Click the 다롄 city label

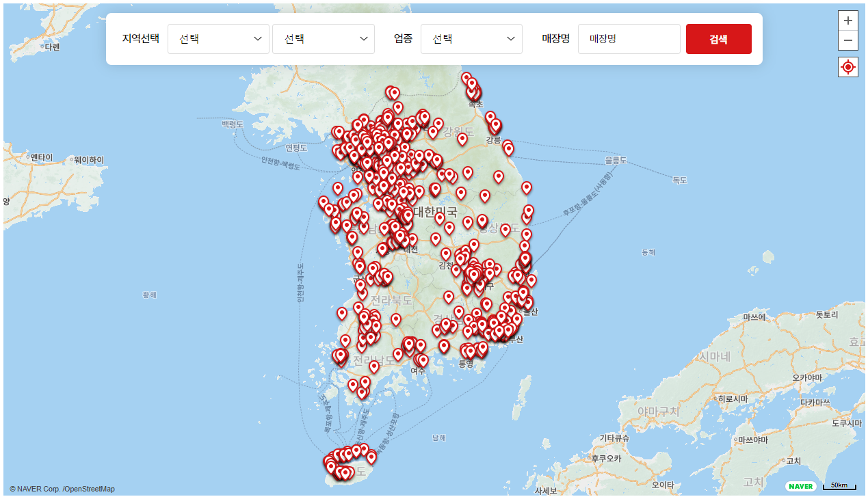52,47
